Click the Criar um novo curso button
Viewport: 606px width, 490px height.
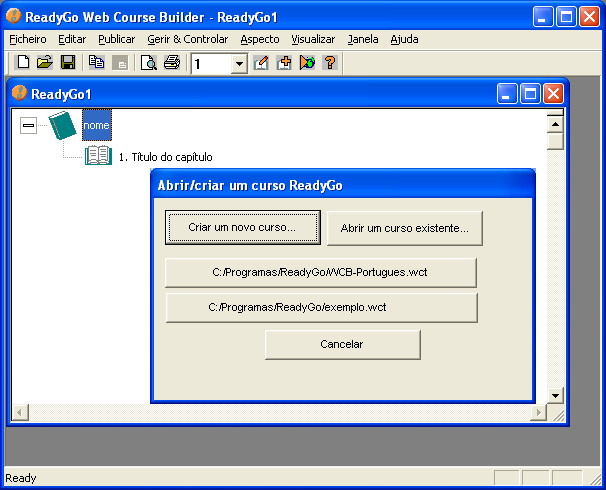click(242, 228)
